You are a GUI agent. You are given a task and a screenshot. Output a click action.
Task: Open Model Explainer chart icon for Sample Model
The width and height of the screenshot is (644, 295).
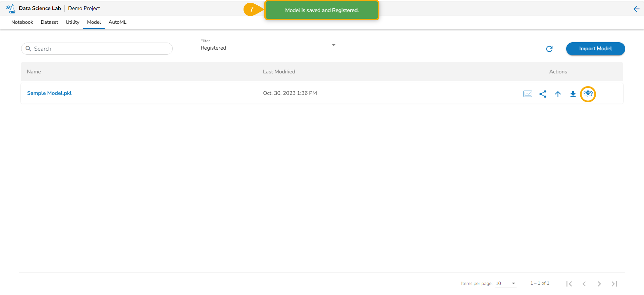[x=528, y=94]
